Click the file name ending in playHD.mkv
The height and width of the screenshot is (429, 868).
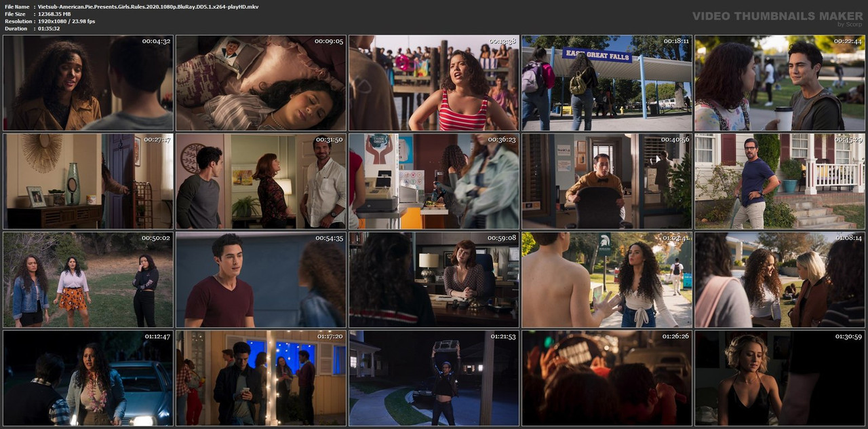pyautogui.click(x=148, y=7)
